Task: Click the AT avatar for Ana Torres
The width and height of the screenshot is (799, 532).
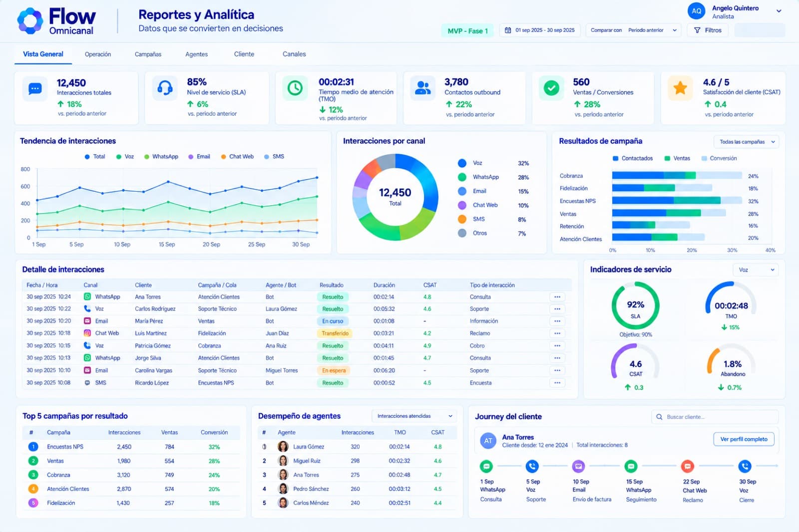Action: tap(488, 441)
